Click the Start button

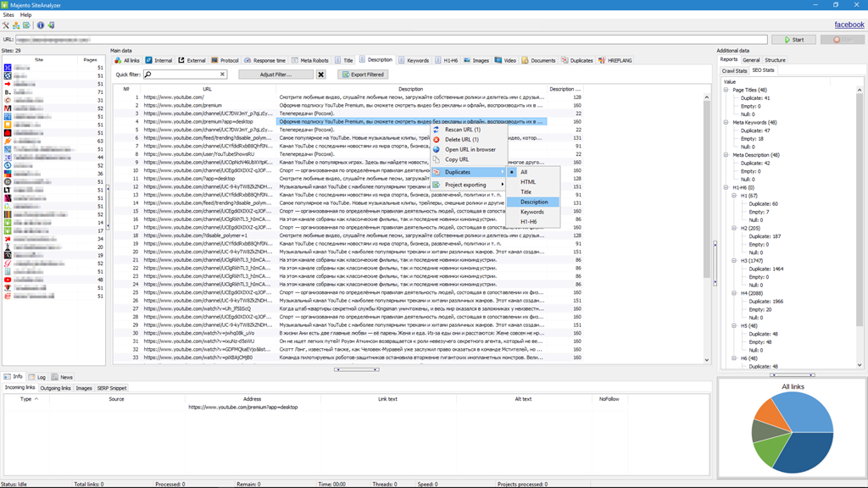[793, 40]
